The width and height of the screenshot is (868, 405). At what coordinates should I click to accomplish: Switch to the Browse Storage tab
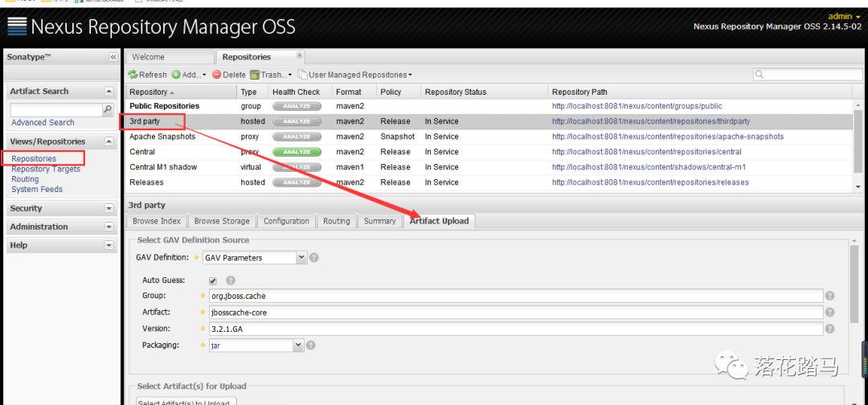pos(222,221)
